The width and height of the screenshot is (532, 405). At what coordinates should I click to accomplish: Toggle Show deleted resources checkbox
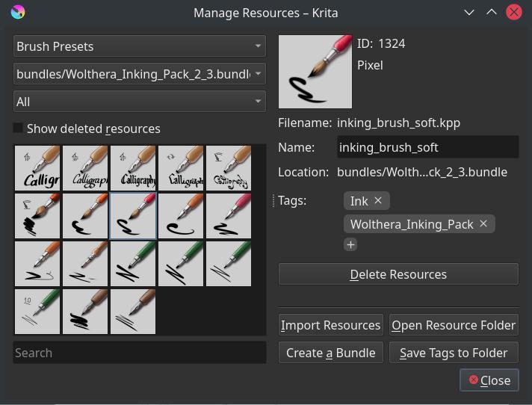(19, 129)
